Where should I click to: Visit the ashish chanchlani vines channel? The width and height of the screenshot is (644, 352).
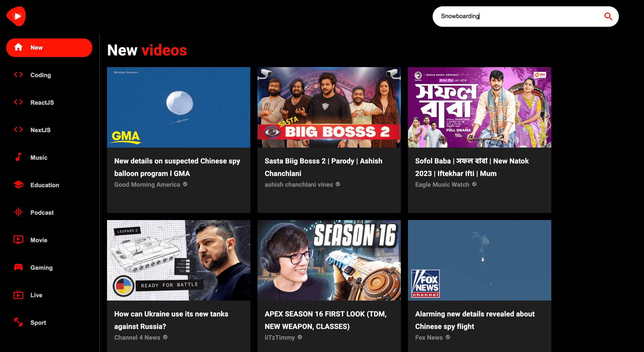pyautogui.click(x=299, y=184)
